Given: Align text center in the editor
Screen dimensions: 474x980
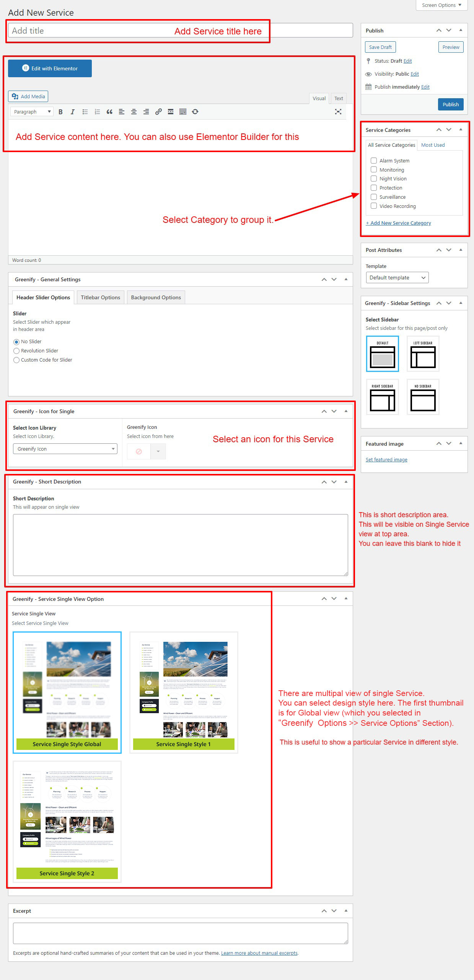Looking at the screenshot, I should coord(134,112).
